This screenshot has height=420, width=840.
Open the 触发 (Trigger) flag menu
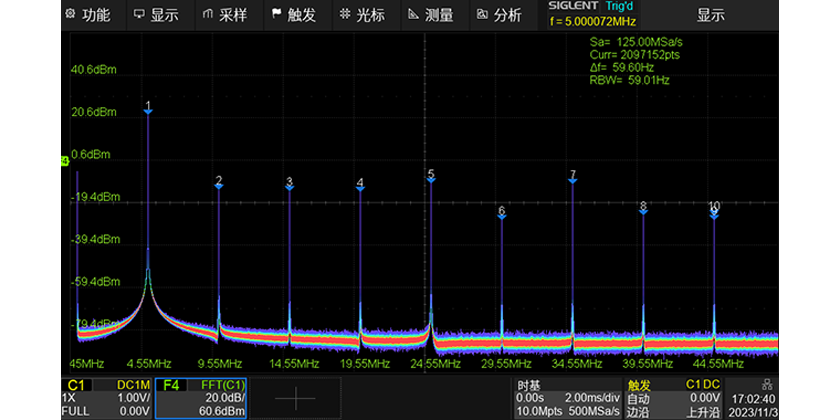coord(292,15)
